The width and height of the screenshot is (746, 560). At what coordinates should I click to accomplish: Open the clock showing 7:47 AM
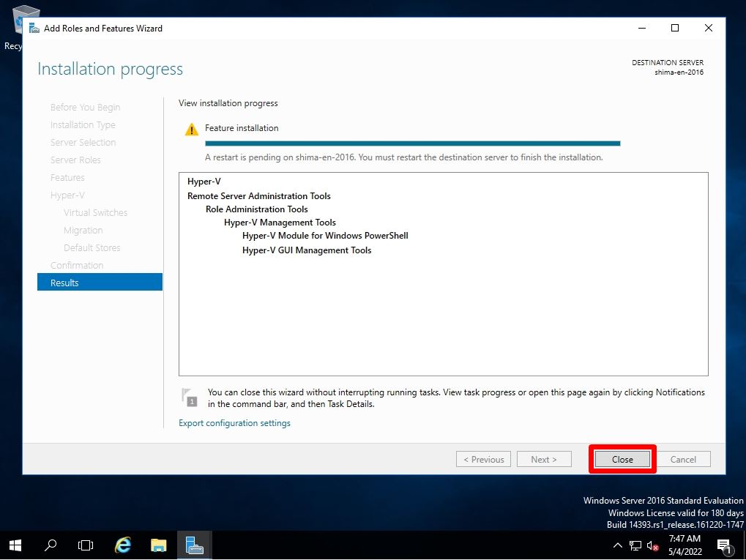[685, 545]
